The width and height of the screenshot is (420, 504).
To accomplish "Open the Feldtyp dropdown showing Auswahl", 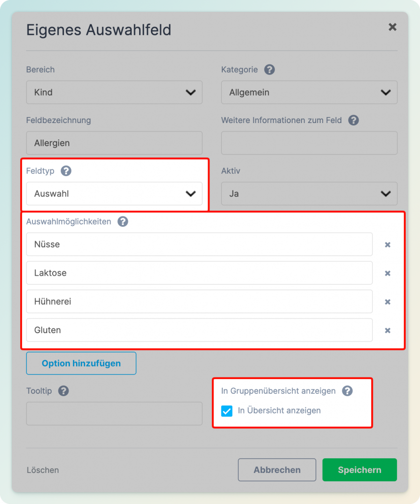I will pyautogui.click(x=114, y=193).
